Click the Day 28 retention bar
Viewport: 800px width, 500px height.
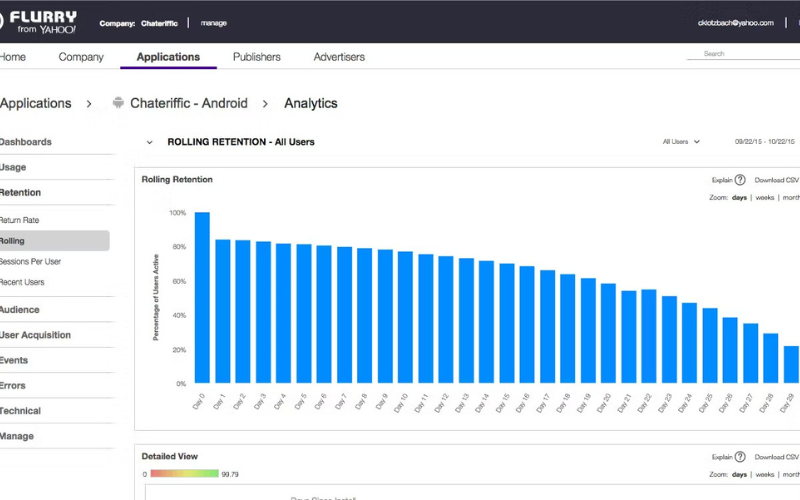click(770, 358)
